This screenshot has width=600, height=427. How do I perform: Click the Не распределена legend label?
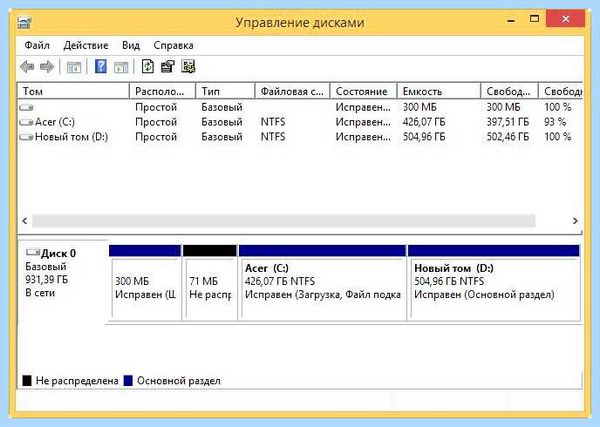pyautogui.click(x=77, y=381)
